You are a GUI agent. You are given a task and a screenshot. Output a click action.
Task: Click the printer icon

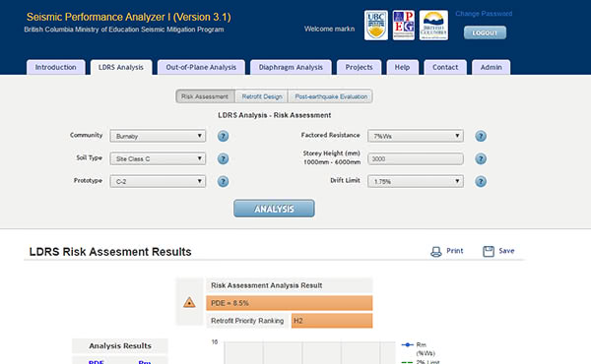click(436, 252)
